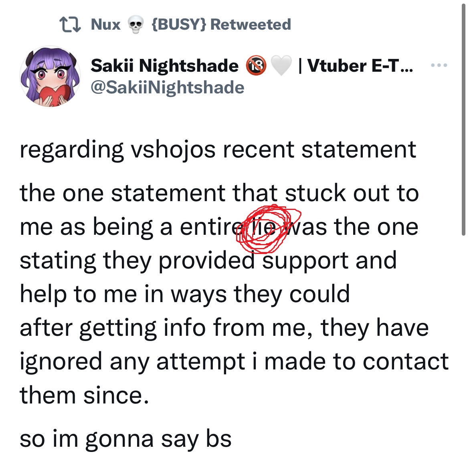The image size is (469, 476).
Task: Open Sakii Nightshade's purple-haired avatar
Action: (50, 76)
